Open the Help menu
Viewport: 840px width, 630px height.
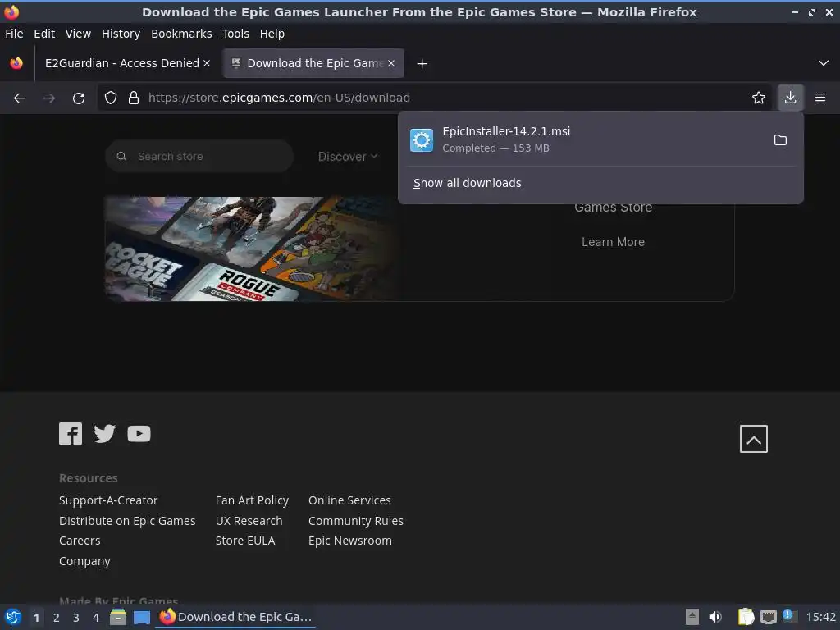tap(272, 34)
